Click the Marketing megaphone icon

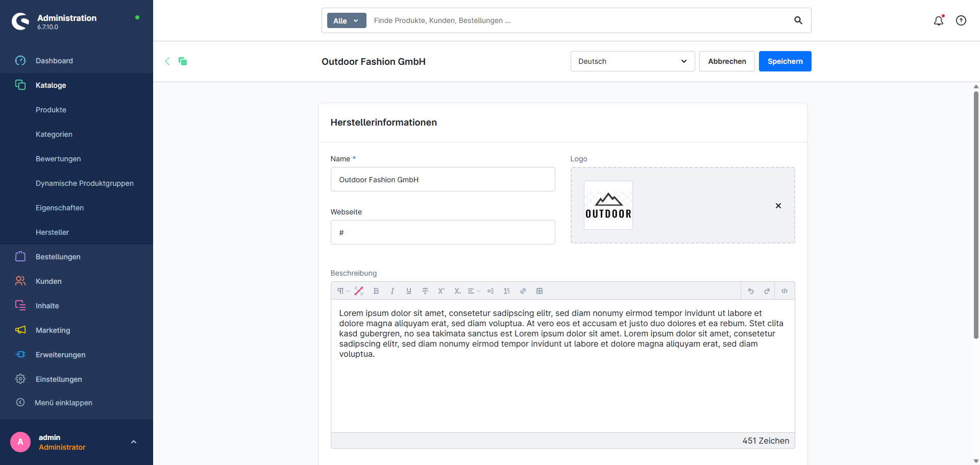tap(20, 330)
